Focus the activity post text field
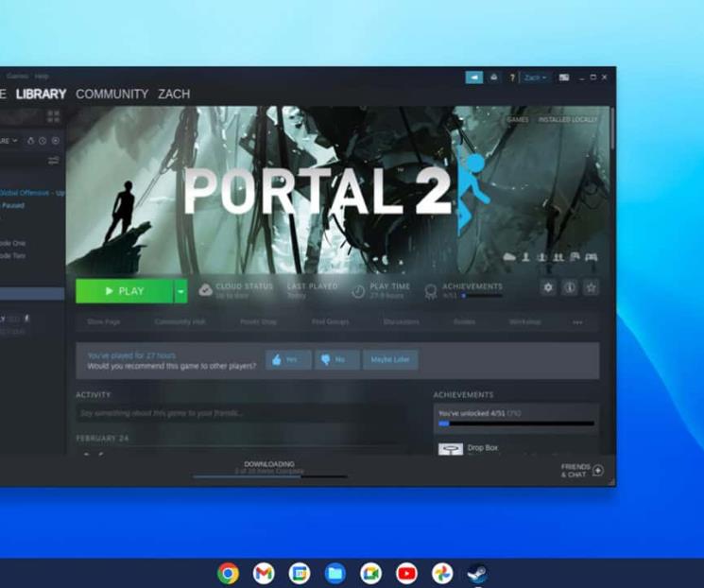 242,413
